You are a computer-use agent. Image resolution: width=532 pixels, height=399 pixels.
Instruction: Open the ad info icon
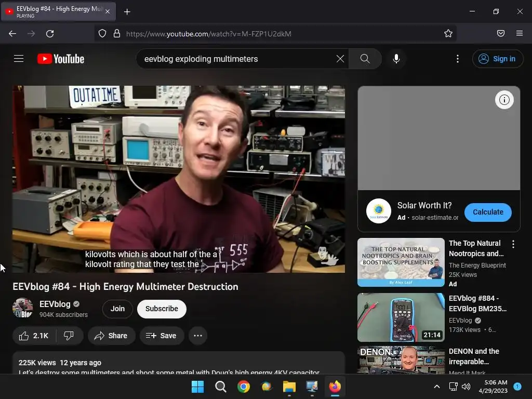(504, 100)
